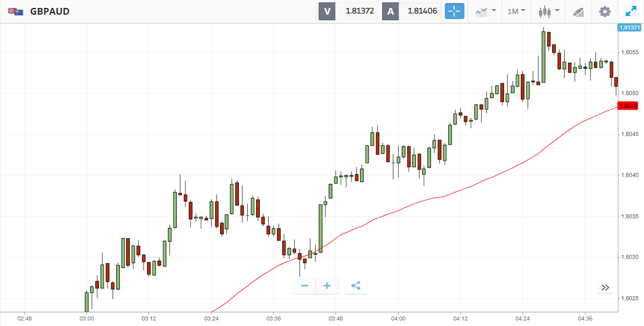The image size is (644, 326).
Task: Zoom in the chart with plus
Action: tap(327, 286)
